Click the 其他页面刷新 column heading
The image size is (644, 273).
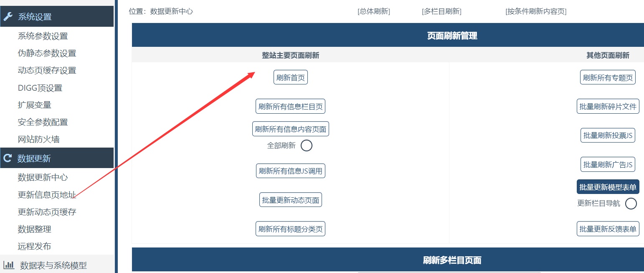[608, 55]
